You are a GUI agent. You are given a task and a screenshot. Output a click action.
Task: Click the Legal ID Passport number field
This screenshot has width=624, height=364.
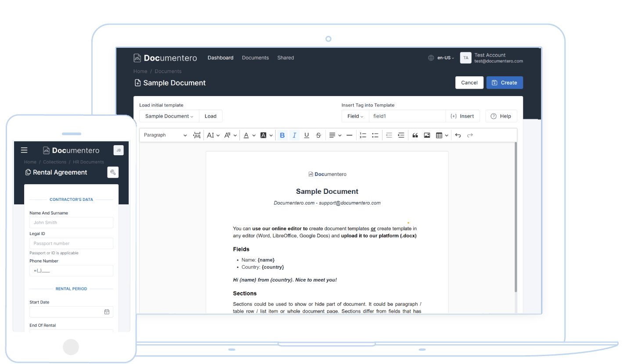(71, 243)
